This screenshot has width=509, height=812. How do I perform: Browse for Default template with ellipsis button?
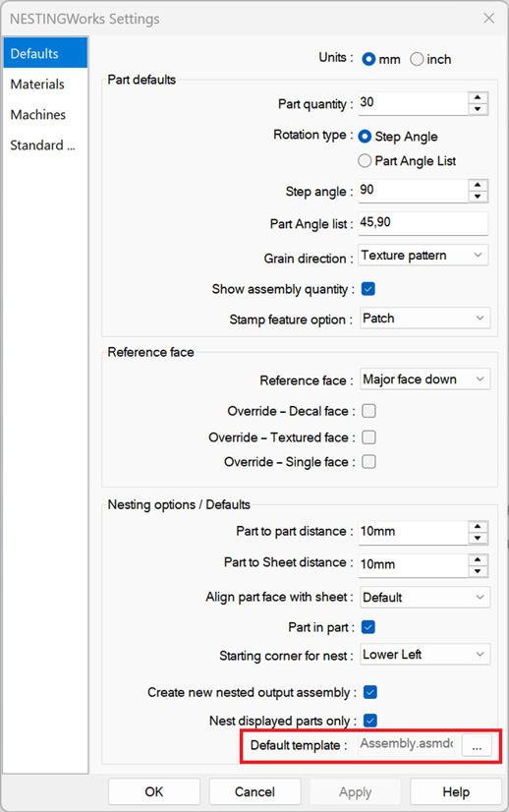477,746
